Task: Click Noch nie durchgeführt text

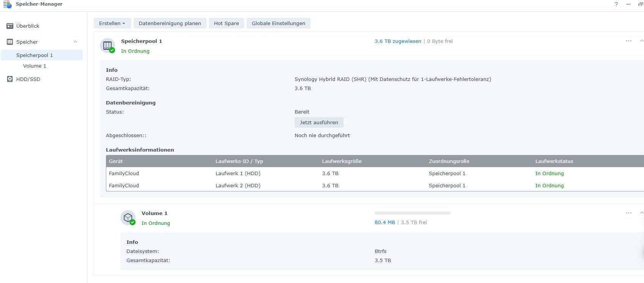Action: (322, 135)
